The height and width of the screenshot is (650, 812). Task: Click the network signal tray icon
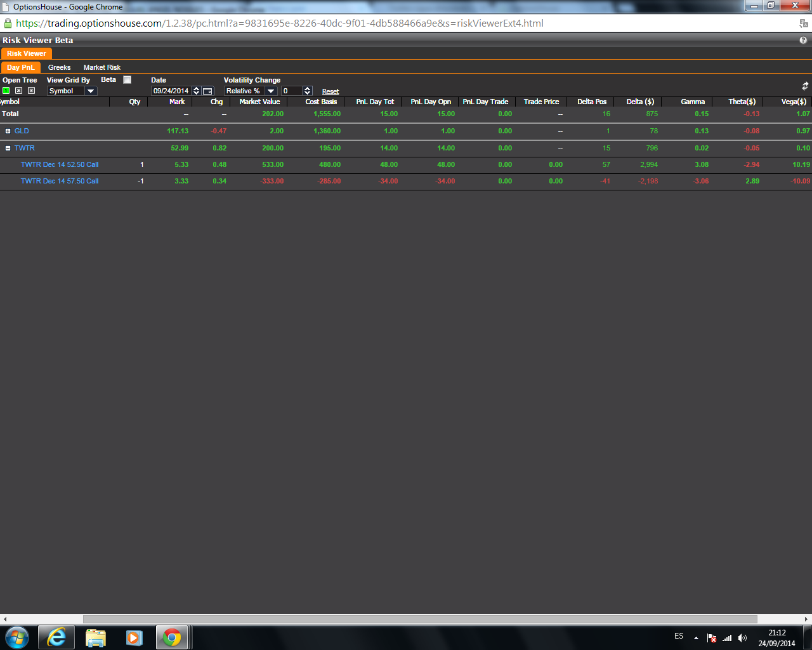(x=727, y=638)
